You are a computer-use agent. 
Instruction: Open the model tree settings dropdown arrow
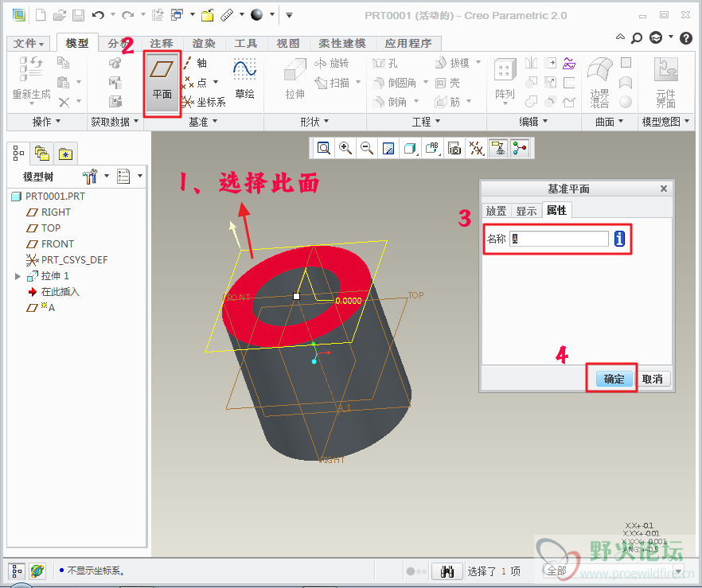107,176
